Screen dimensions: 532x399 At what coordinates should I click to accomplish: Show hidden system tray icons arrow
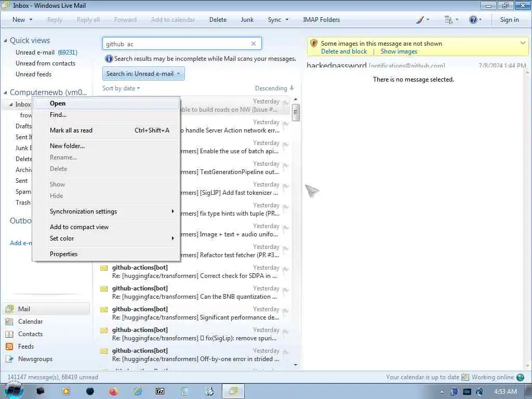click(442, 392)
